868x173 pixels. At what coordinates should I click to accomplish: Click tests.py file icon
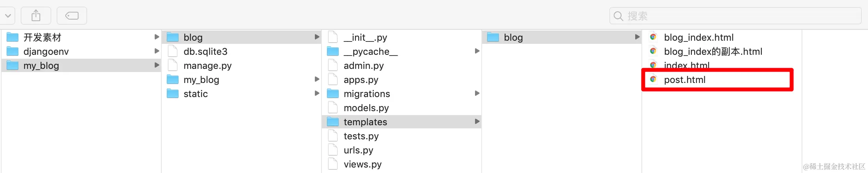(x=333, y=136)
